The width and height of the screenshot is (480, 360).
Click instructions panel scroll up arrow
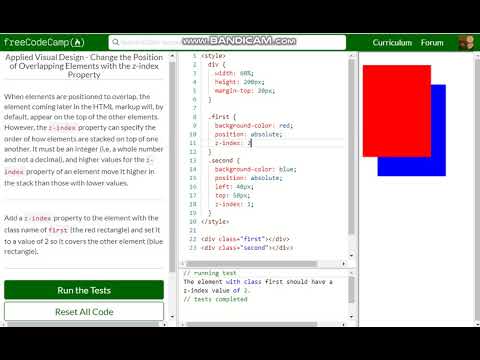pos(172,56)
